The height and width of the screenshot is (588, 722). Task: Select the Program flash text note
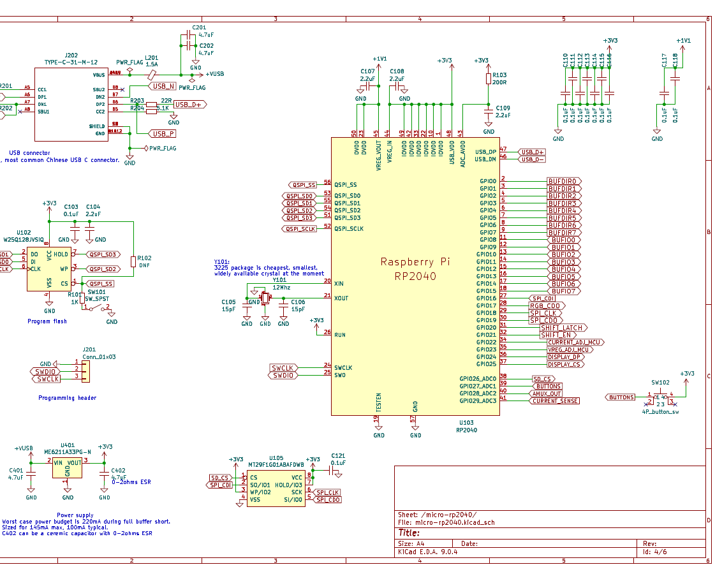click(48, 321)
